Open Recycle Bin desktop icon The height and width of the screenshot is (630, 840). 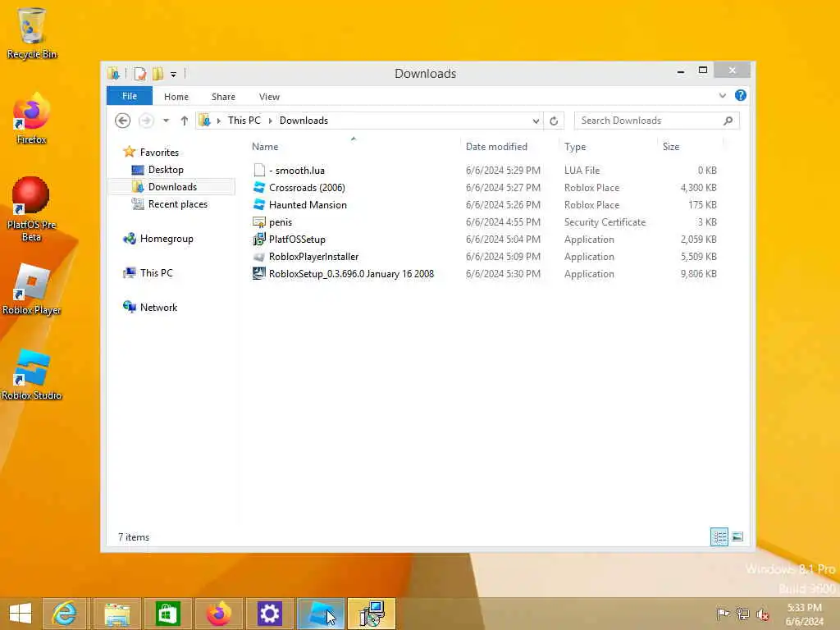pyautogui.click(x=32, y=33)
